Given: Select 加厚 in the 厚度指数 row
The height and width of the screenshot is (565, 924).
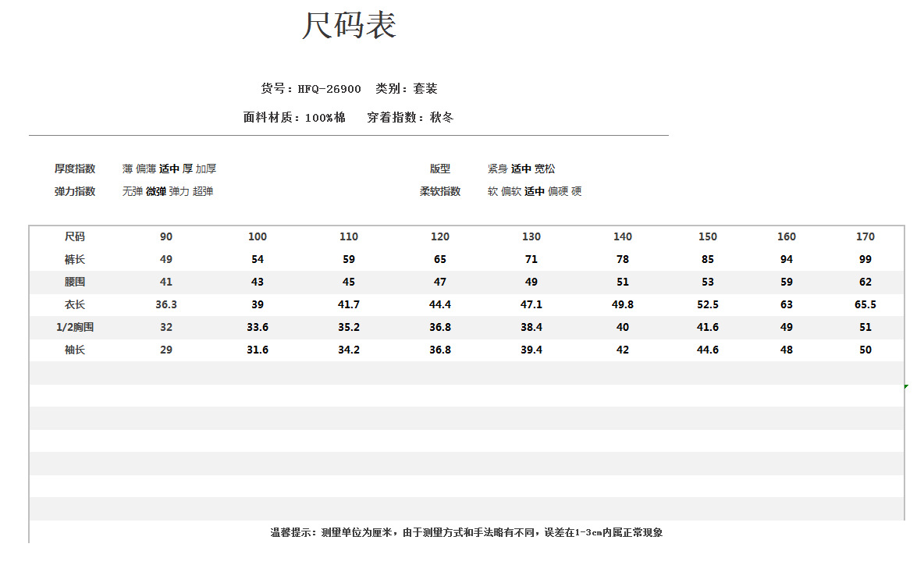Looking at the screenshot, I should tap(206, 169).
